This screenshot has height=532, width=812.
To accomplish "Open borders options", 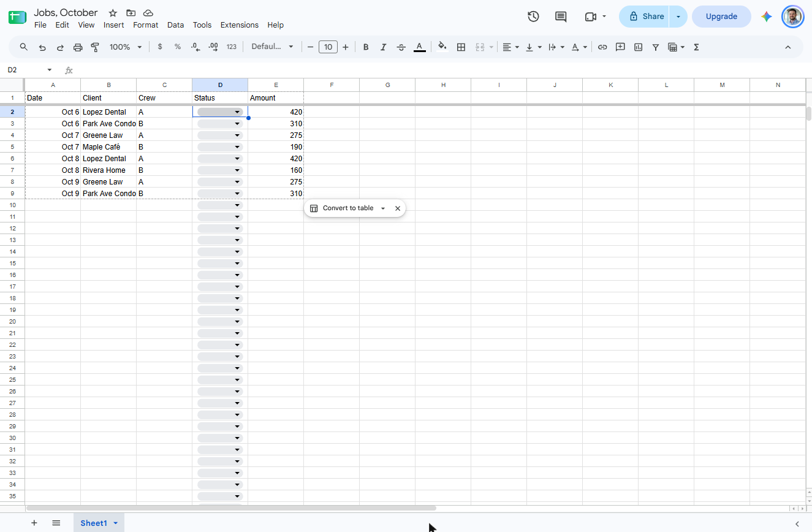I will (461, 47).
